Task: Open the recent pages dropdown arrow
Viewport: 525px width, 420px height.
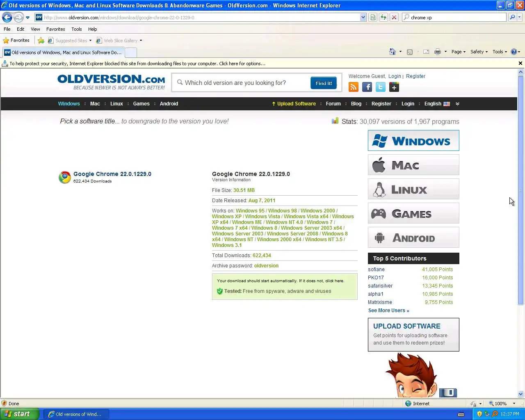Action: pos(27,18)
